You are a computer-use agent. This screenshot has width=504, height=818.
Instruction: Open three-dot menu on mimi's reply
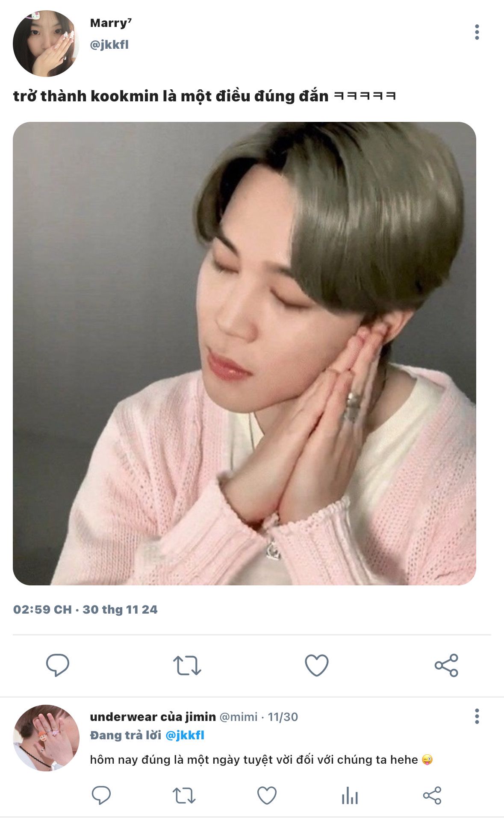477,716
